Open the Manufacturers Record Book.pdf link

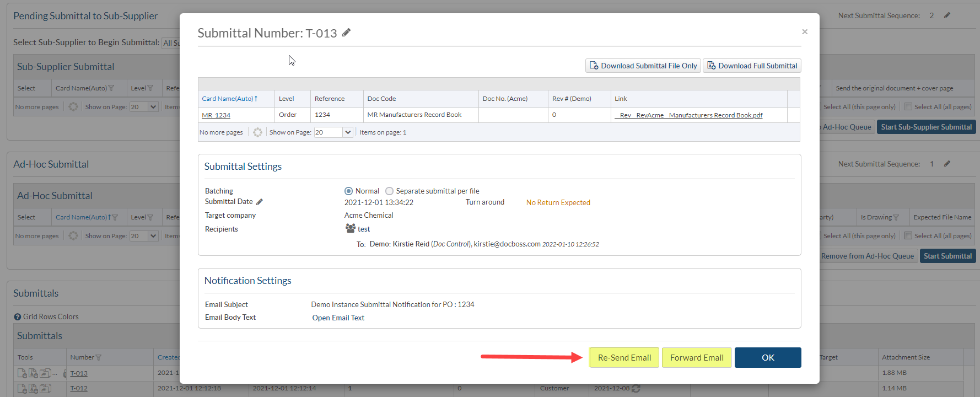(688, 115)
